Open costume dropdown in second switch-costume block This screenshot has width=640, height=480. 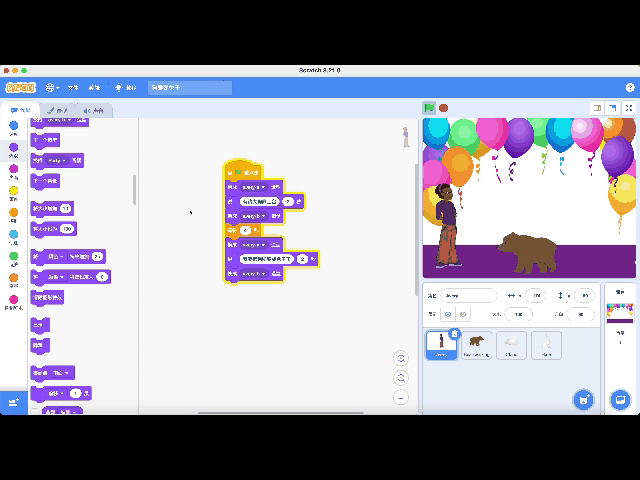pyautogui.click(x=253, y=216)
